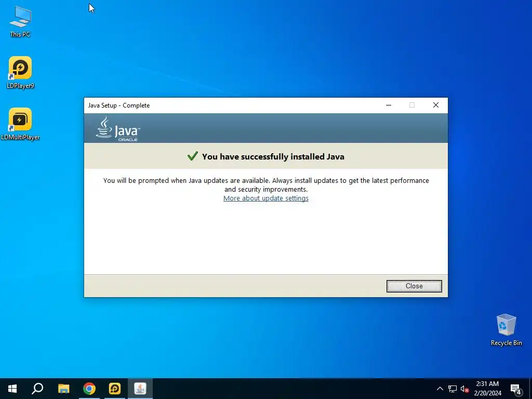The width and height of the screenshot is (532, 399).
Task: Click the green checkmark success icon
Action: tap(192, 156)
